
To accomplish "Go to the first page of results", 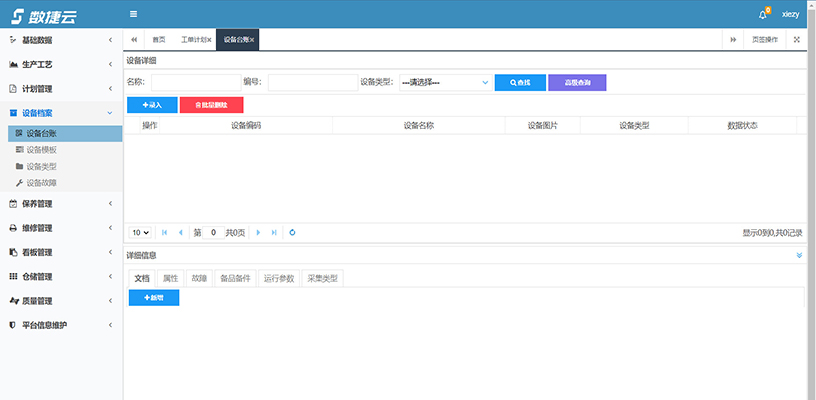I will pos(164,232).
